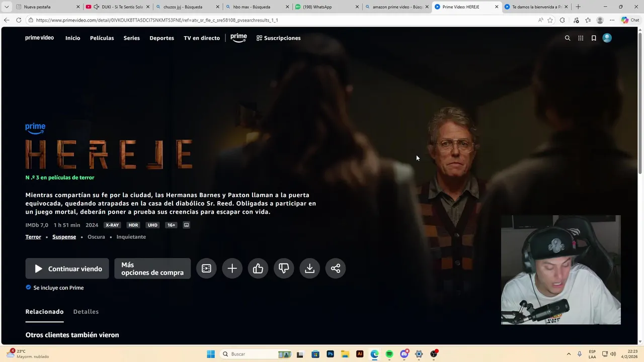Click the media control music icon in toolbar
Screen dimensions: 644x362
tap(576, 20)
